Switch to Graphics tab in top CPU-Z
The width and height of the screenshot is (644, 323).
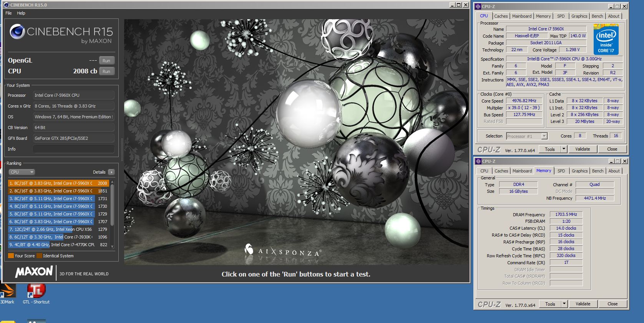click(x=579, y=16)
